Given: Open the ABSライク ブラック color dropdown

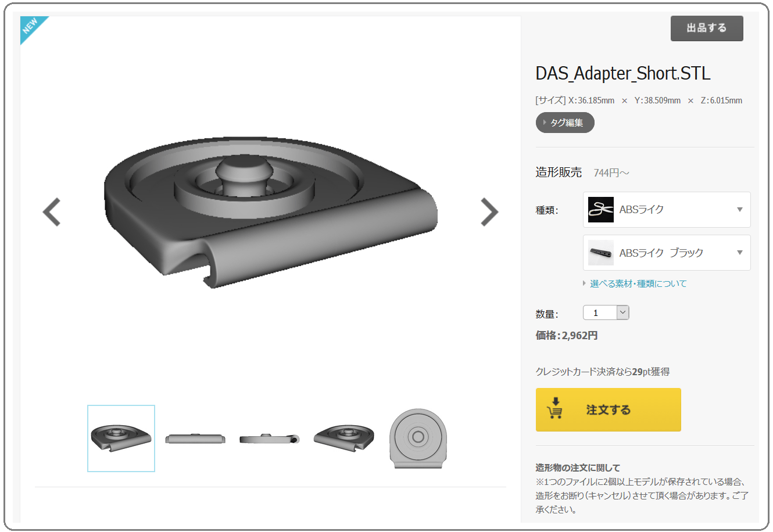Looking at the screenshot, I should click(x=667, y=253).
